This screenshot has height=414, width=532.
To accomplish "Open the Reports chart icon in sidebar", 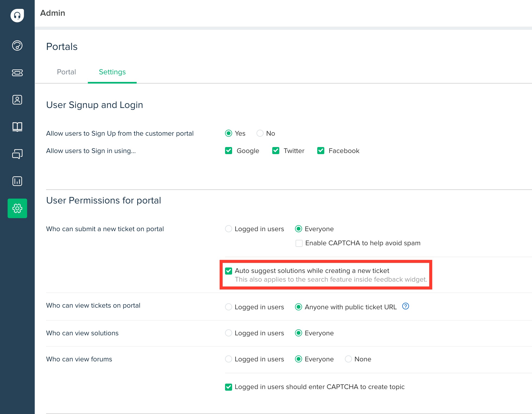I will click(17, 181).
